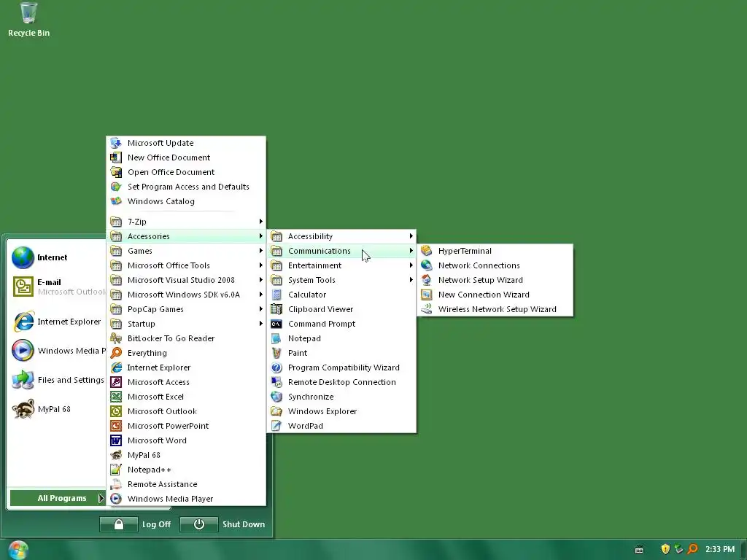The image size is (747, 560).
Task: Expand the System Tools submenu arrow
Action: (411, 280)
